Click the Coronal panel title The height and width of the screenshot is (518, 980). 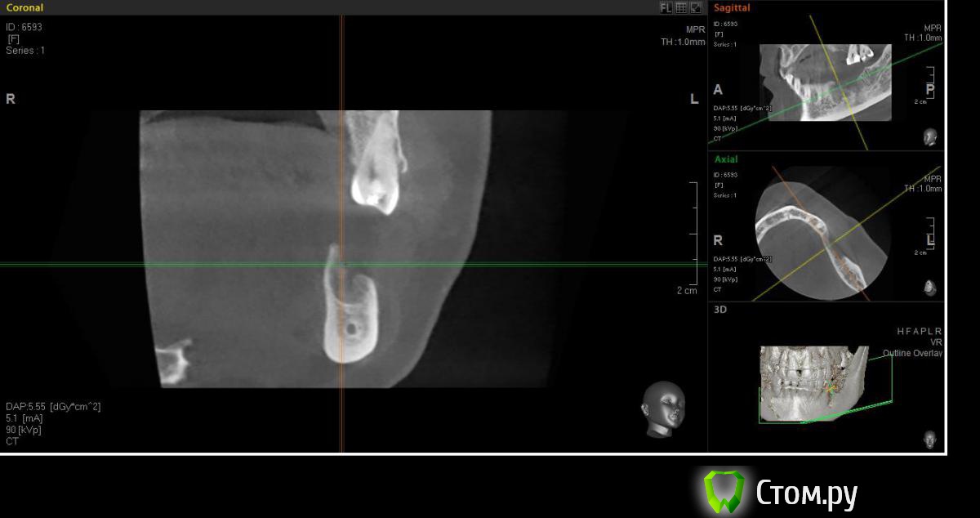[x=24, y=7]
